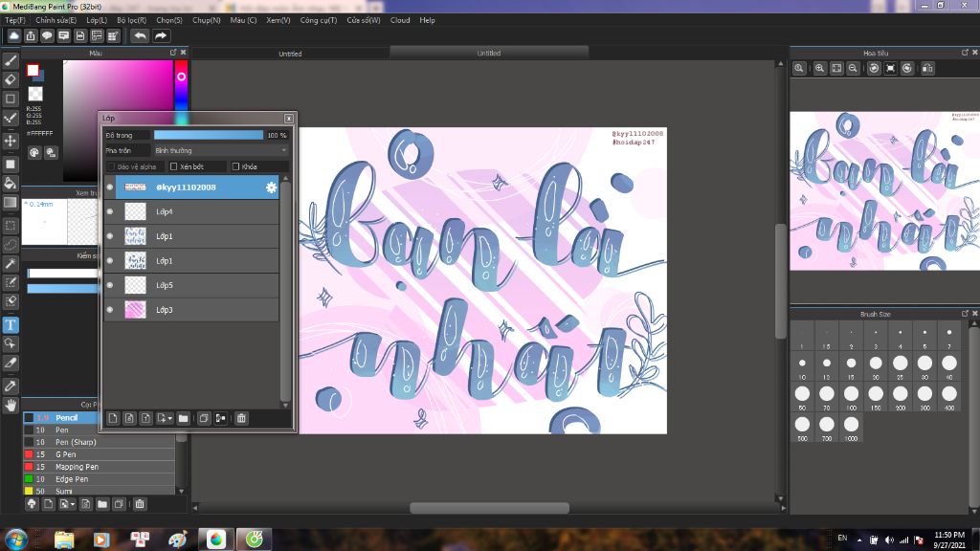Click the palette icon under color values
The width and height of the screenshot is (980, 551).
pyautogui.click(x=34, y=152)
